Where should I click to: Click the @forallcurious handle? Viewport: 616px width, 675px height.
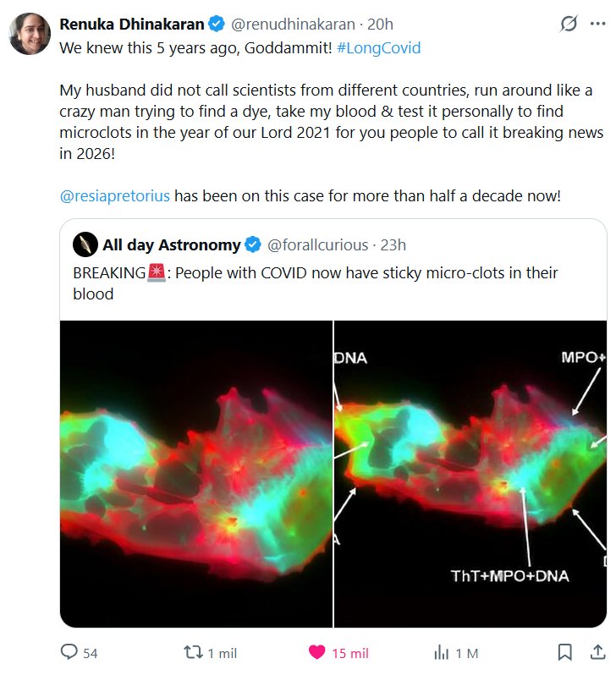coord(318,245)
